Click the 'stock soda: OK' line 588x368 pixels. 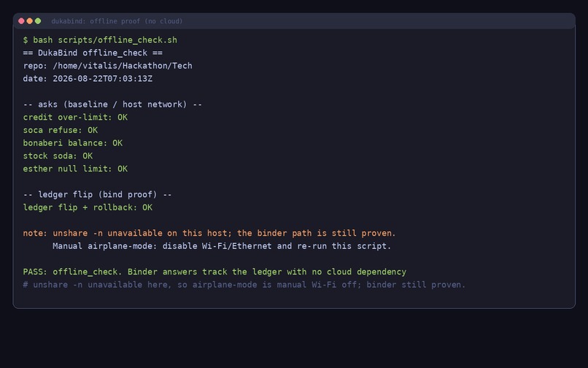(x=58, y=156)
